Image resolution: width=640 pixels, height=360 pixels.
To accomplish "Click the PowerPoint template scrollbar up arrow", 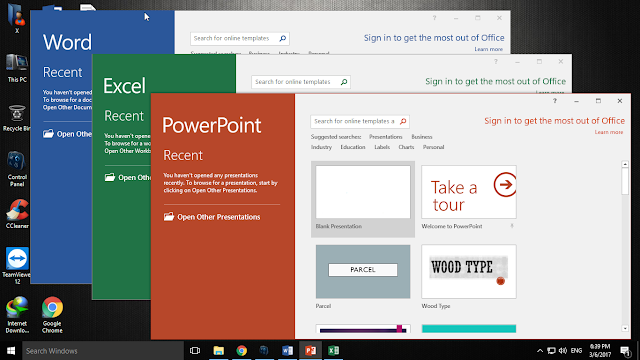I will (x=625, y=164).
